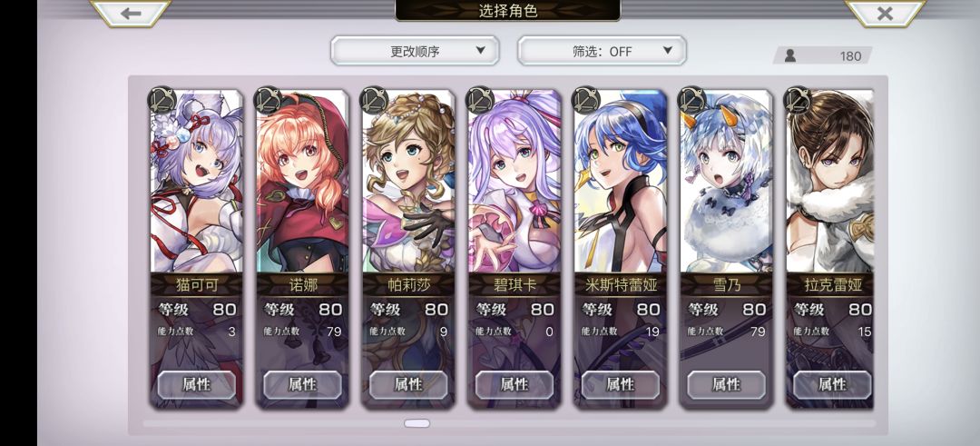View 属性 of 帕莉莎
The height and width of the screenshot is (446, 980).
[x=408, y=384]
